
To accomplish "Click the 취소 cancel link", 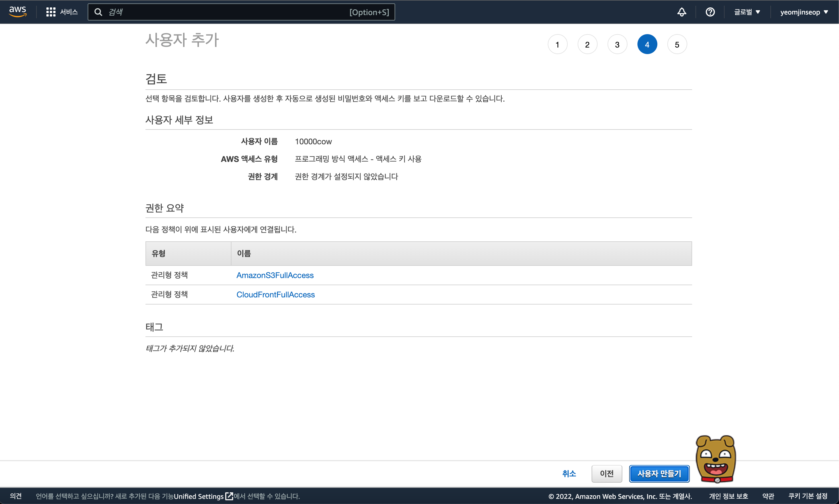I will tap(569, 474).
